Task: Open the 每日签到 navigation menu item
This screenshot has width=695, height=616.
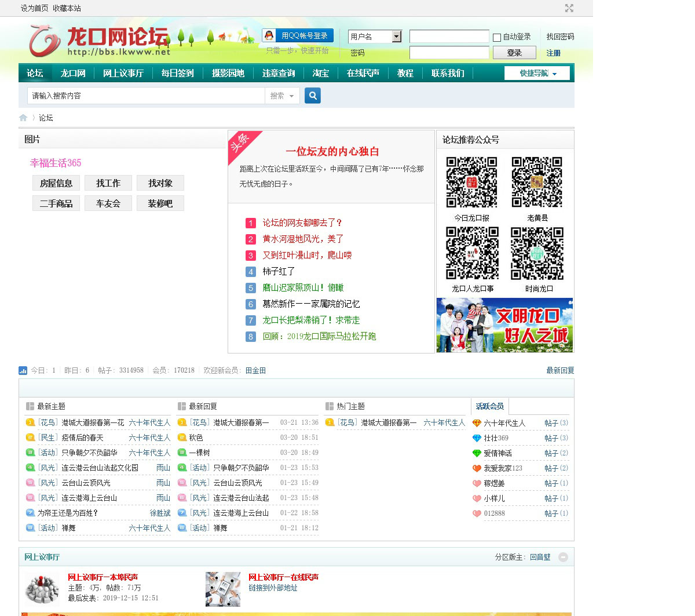Action: [x=177, y=73]
